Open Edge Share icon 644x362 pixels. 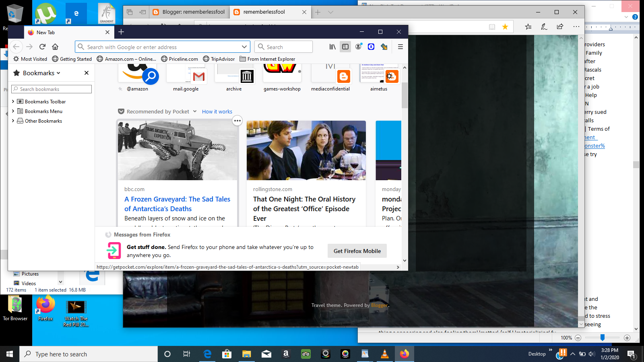[560, 27]
